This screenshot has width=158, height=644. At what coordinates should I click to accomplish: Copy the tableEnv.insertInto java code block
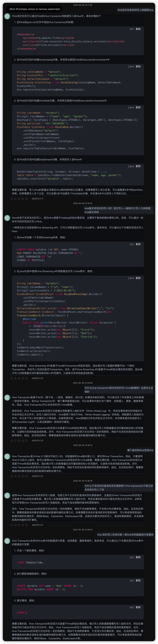[x=138, y=166]
